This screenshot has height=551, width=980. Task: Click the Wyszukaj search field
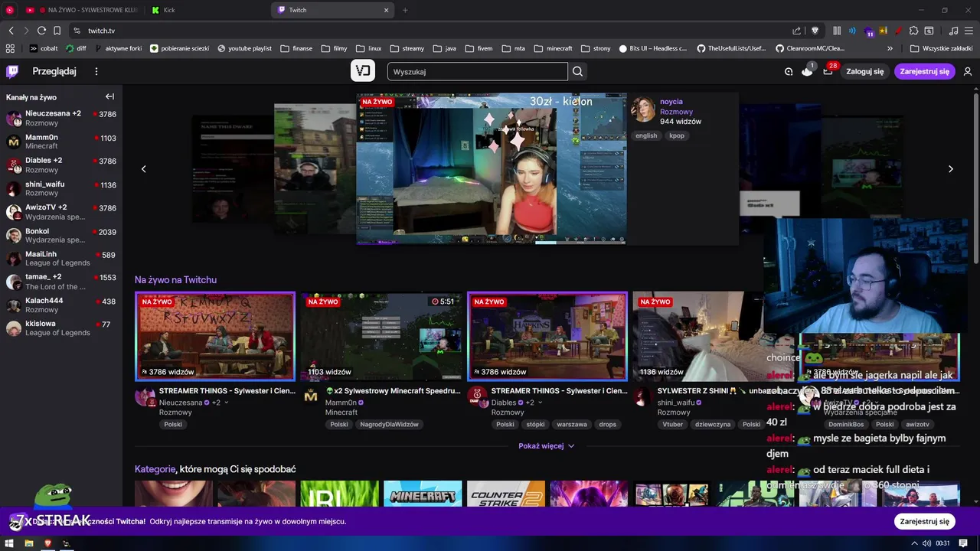[x=478, y=71]
